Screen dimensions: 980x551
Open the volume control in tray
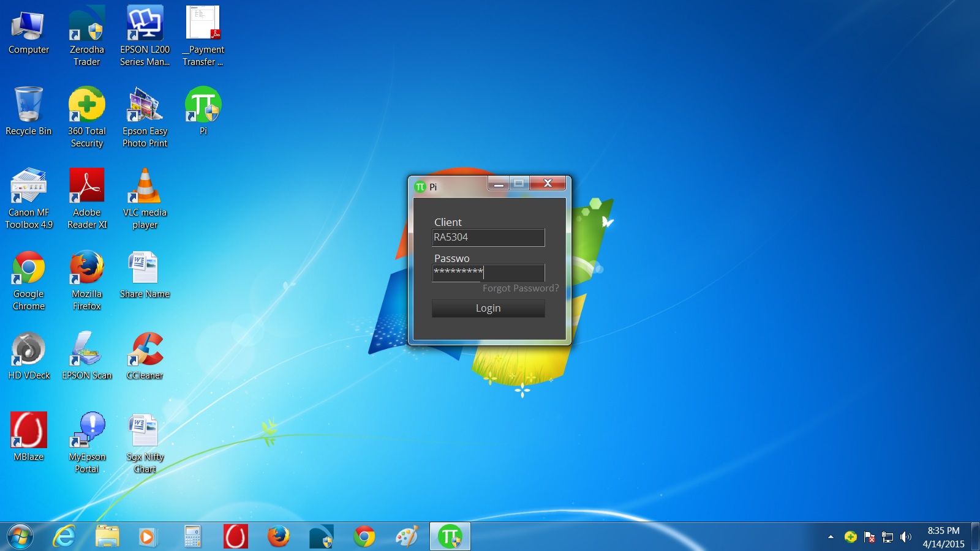(906, 537)
